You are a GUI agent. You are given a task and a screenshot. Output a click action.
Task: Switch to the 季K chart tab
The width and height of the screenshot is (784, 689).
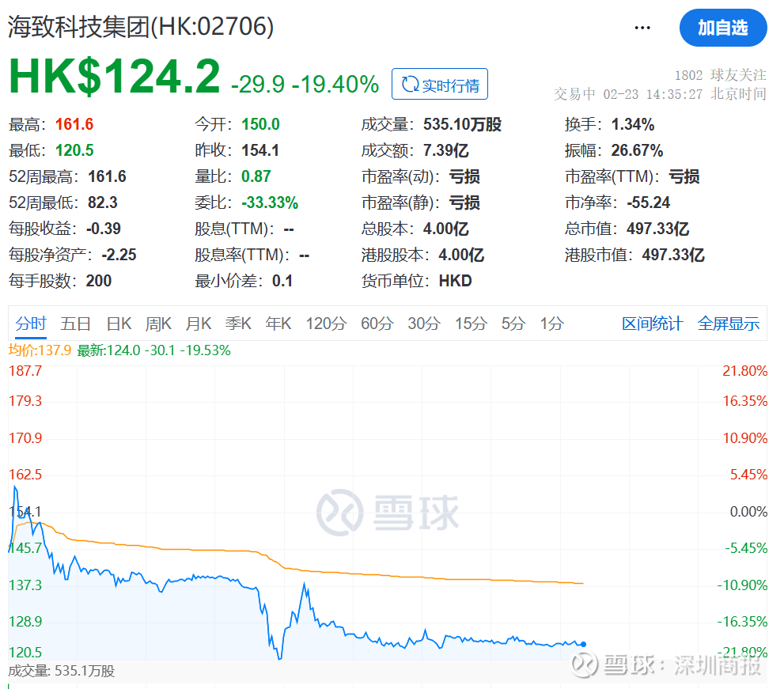[238, 324]
